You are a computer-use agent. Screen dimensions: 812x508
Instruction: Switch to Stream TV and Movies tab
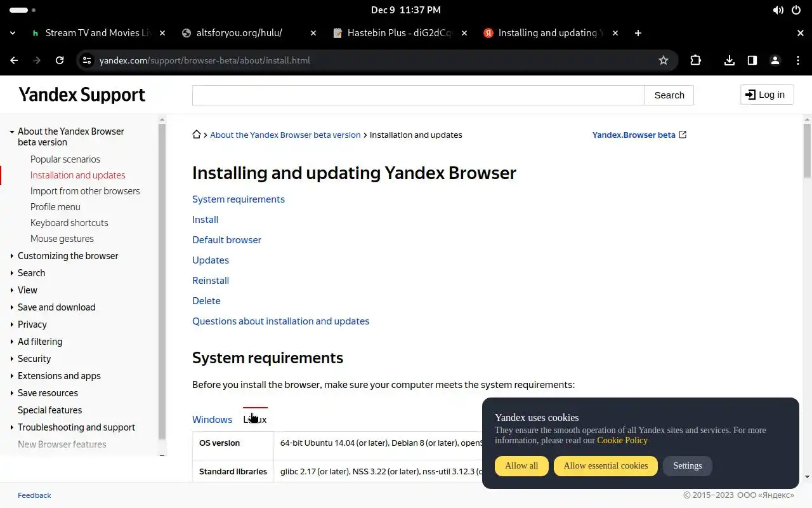[97, 33]
